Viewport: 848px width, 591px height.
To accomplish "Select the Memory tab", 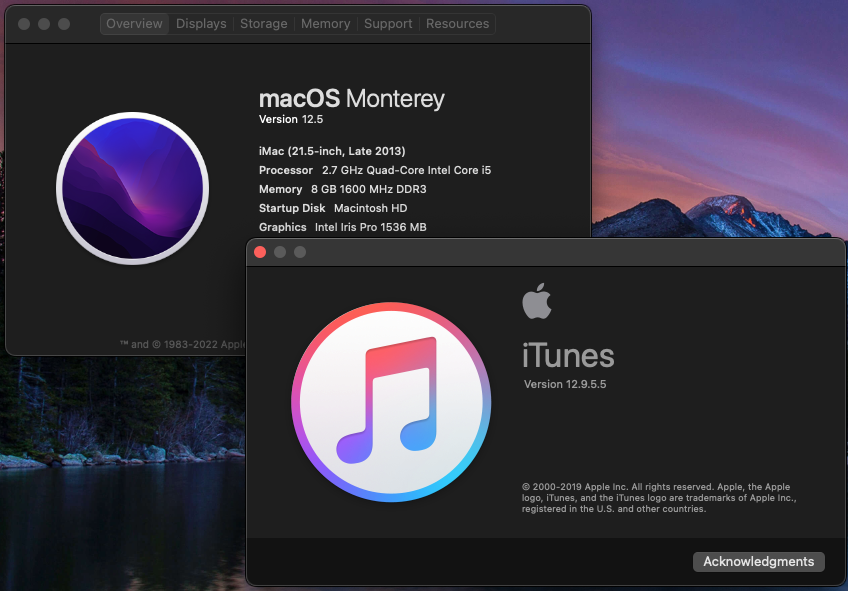I will (x=326, y=24).
